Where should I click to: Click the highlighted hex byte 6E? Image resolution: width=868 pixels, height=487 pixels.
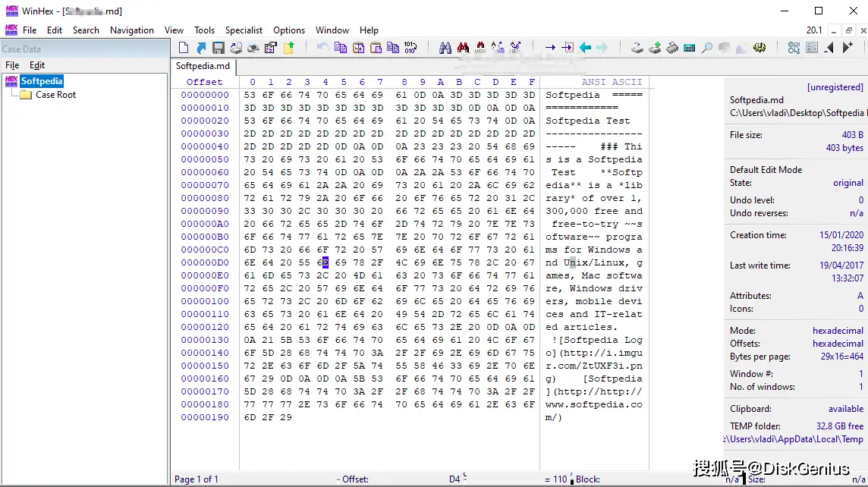(322, 263)
